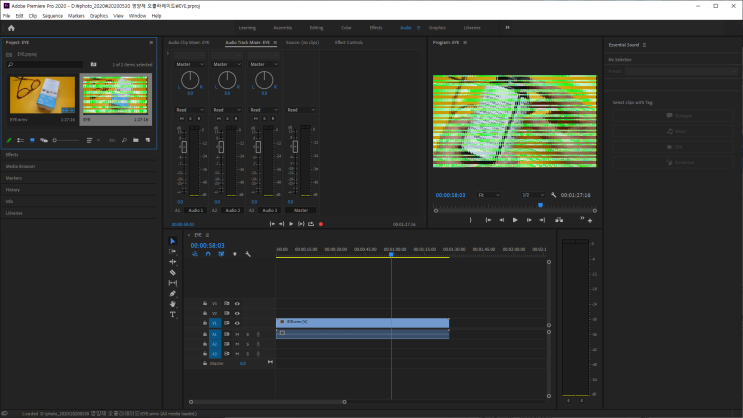Open Program monitor settings wrench
The height and width of the screenshot is (418, 743).
[553, 195]
